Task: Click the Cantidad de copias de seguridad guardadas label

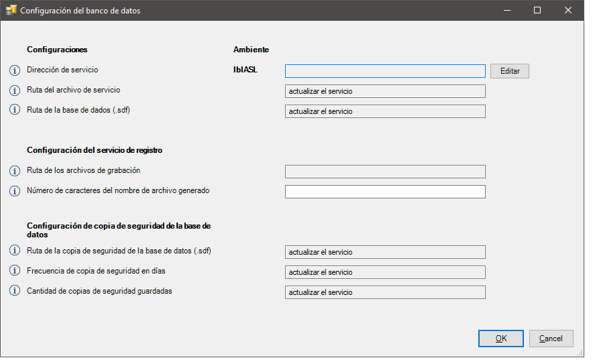Action: (99, 291)
